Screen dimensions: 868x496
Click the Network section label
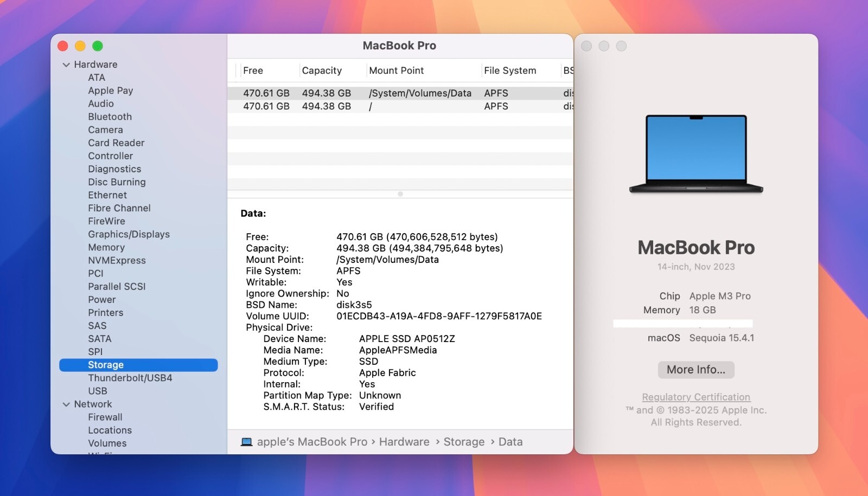(93, 404)
